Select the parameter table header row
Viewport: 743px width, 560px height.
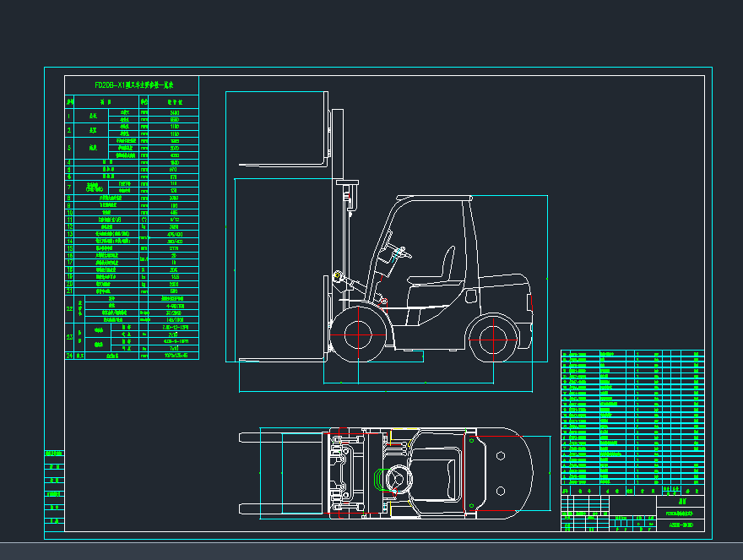(132, 101)
